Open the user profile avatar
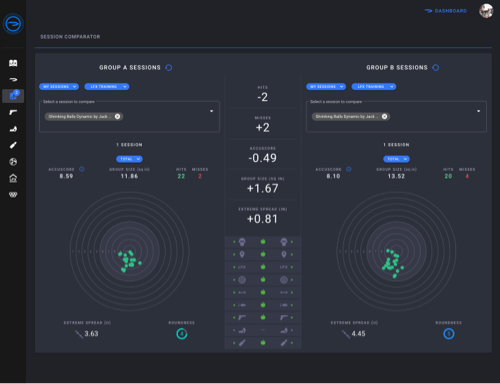 tap(486, 11)
